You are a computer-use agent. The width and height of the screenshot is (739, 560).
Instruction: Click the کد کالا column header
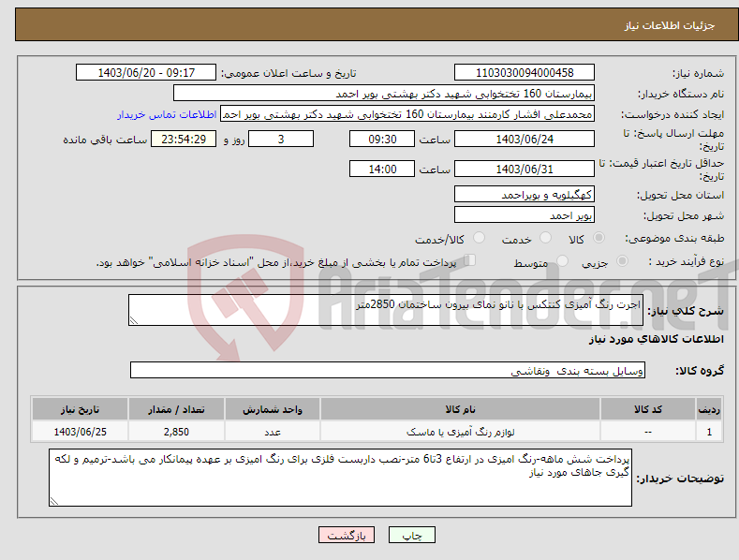647,409
